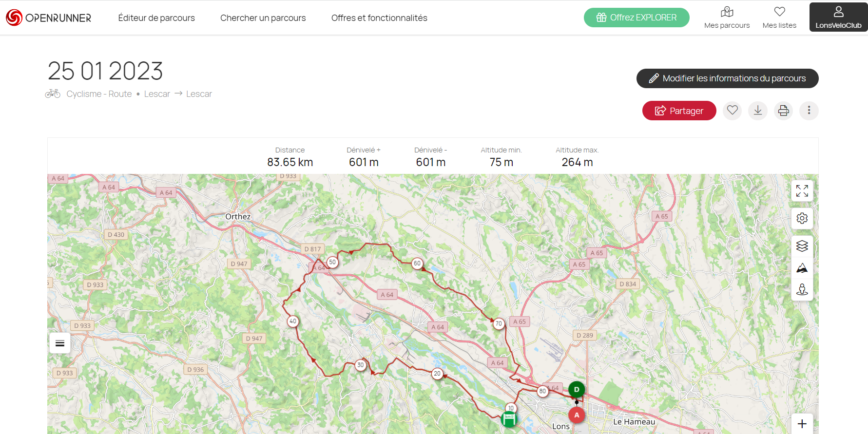Click the green point-of-interest map marker

coord(509,419)
